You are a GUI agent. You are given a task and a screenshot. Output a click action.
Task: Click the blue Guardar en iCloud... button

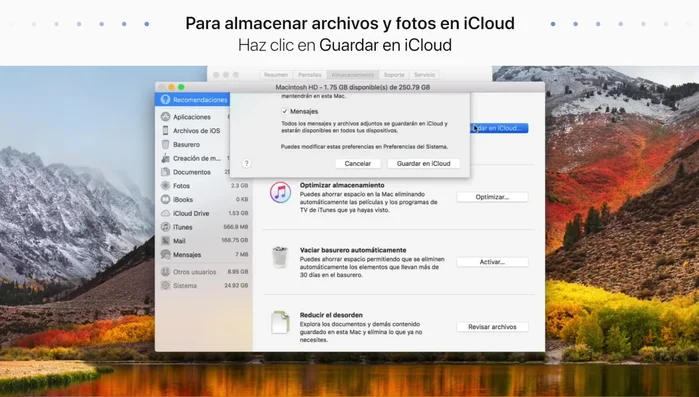click(499, 128)
